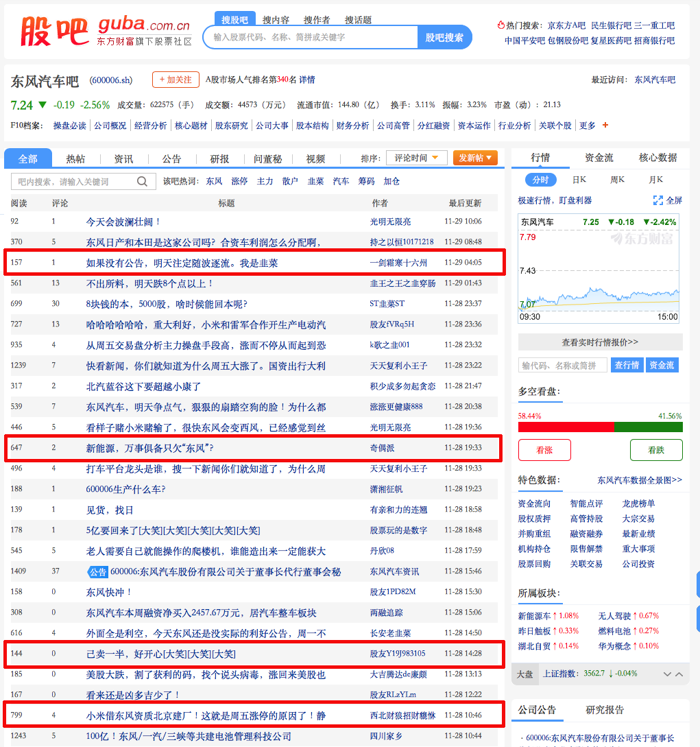
Task: Select the 公告 tab
Action: pos(171,159)
